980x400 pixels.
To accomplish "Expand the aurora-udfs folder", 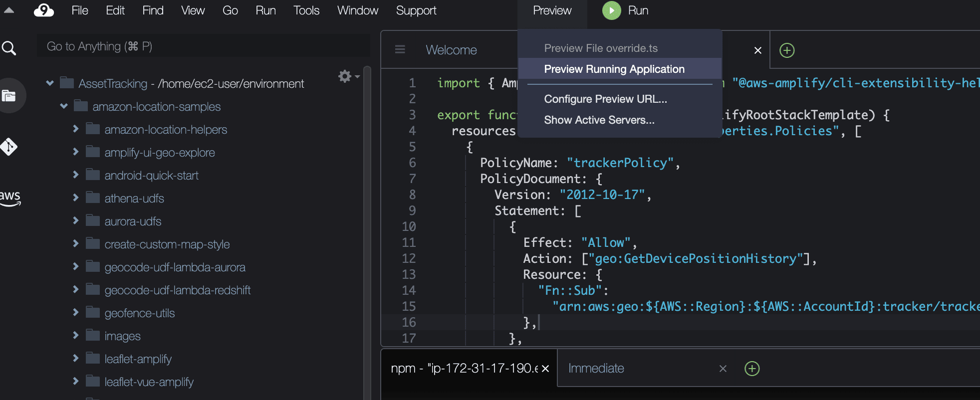I will tap(76, 220).
